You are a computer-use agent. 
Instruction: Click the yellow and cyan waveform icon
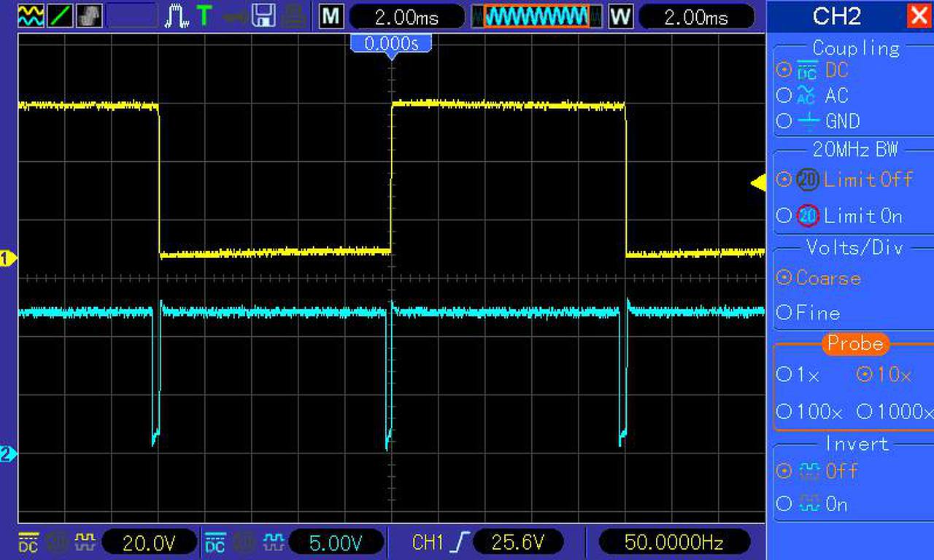pos(31,15)
